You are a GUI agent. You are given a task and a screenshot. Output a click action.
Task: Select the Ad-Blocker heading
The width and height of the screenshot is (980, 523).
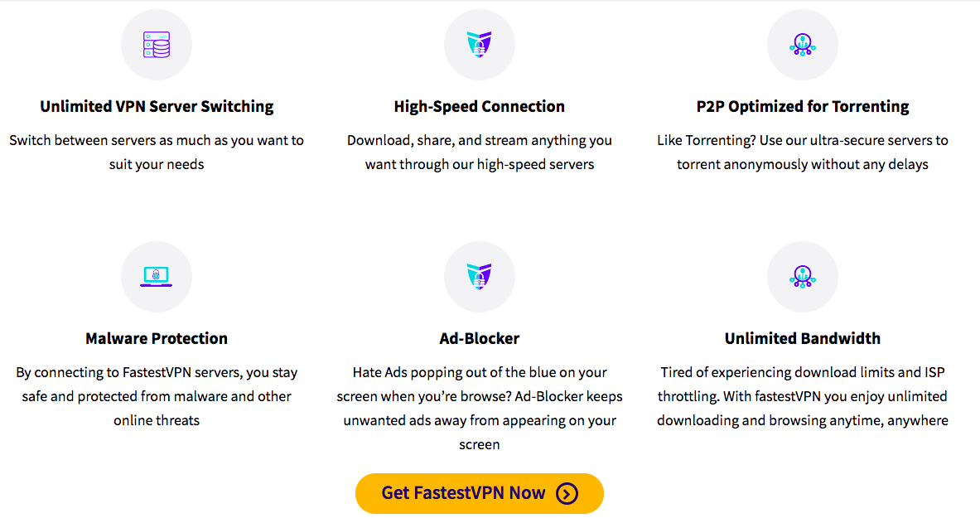[480, 338]
